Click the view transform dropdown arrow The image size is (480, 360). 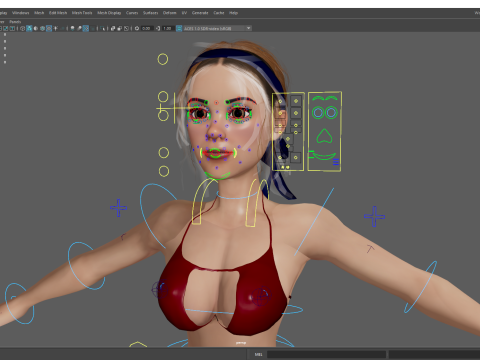click(249, 28)
